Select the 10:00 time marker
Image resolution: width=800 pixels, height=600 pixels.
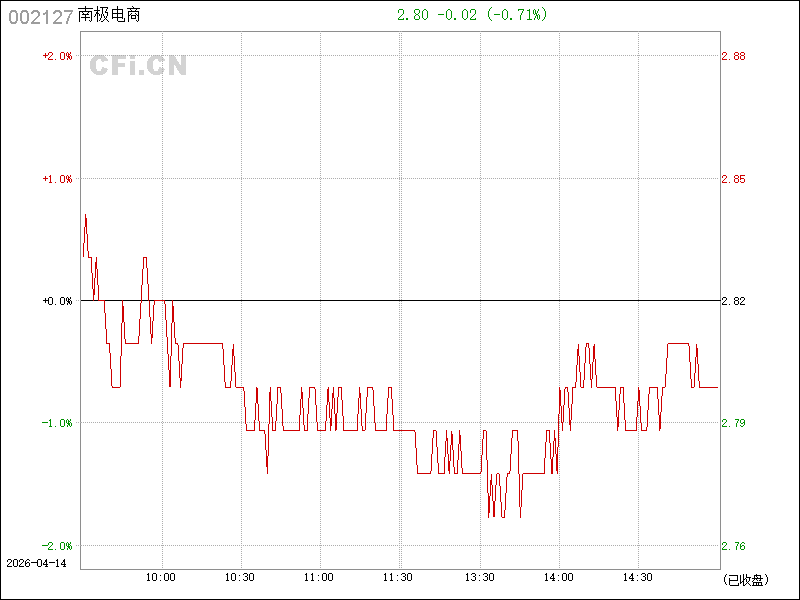tap(161, 578)
